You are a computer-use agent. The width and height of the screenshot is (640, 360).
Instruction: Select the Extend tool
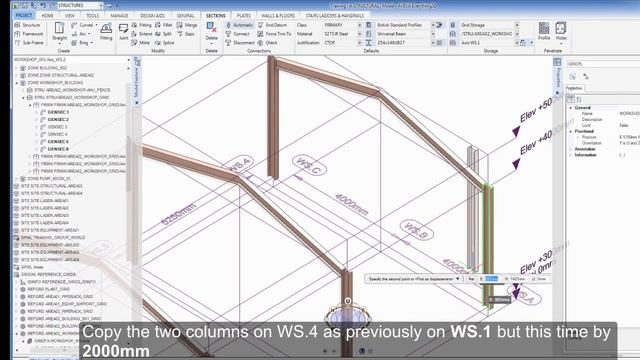[142, 34]
